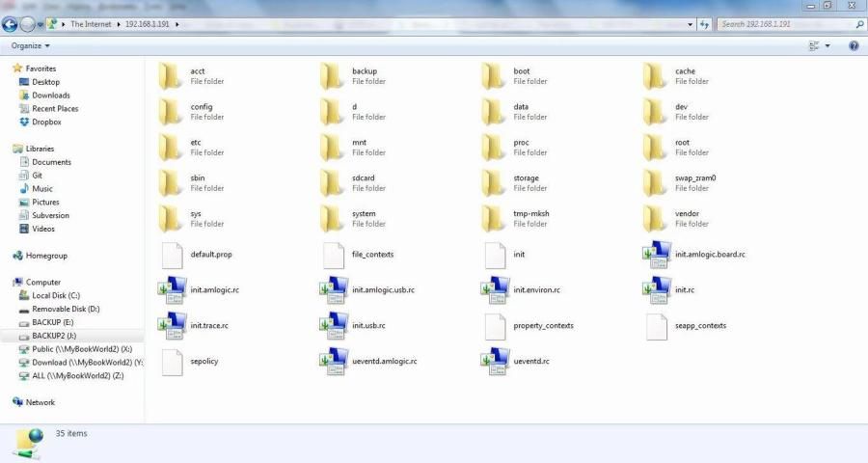868x463 pixels.
Task: Click the refresh button beside address bar
Action: pos(705,24)
